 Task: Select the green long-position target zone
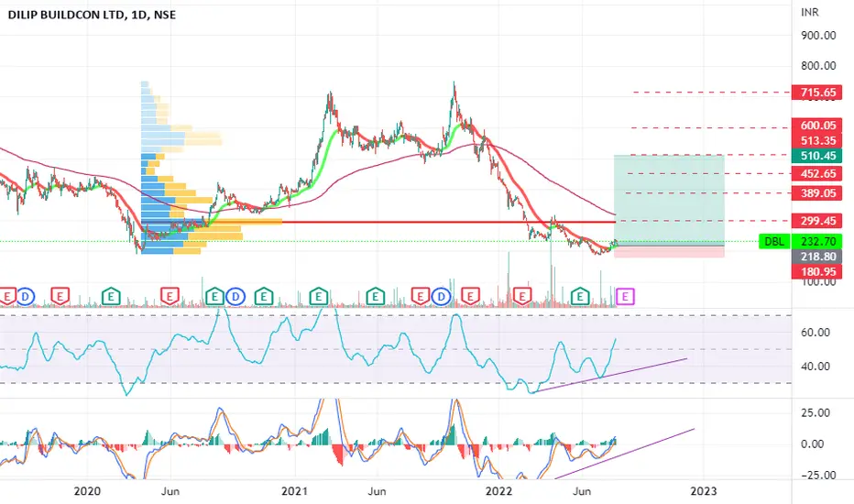coord(669,200)
